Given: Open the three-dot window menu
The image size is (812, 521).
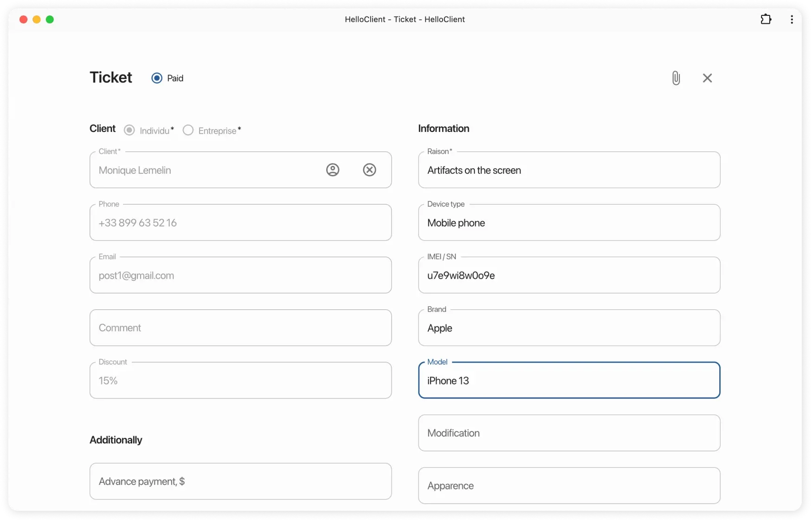Looking at the screenshot, I should (x=792, y=20).
